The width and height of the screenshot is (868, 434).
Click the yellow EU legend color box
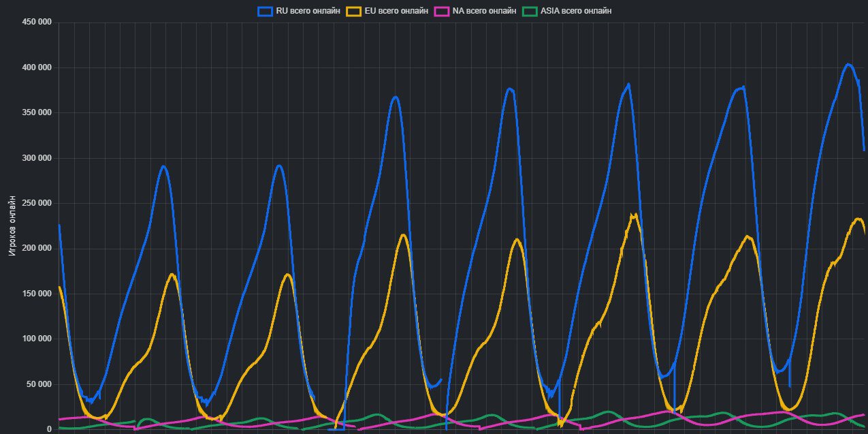354,11
